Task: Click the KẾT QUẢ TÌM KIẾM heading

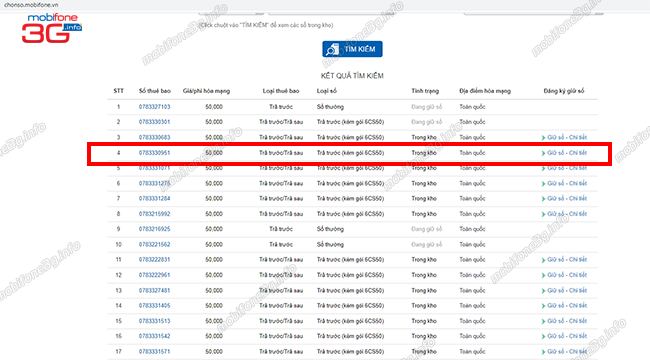Action: pyautogui.click(x=352, y=75)
